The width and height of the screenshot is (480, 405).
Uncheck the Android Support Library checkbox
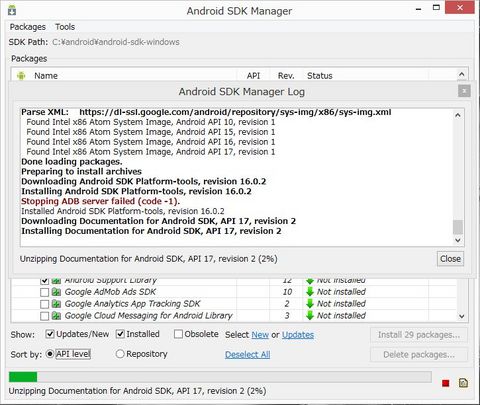pyautogui.click(x=44, y=281)
